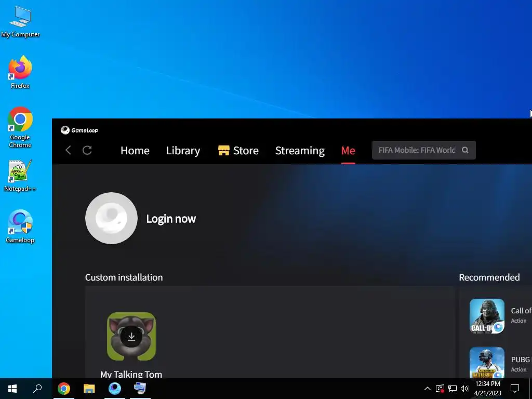This screenshot has width=532, height=399.
Task: Show hidden system tray icons
Action: (428, 389)
